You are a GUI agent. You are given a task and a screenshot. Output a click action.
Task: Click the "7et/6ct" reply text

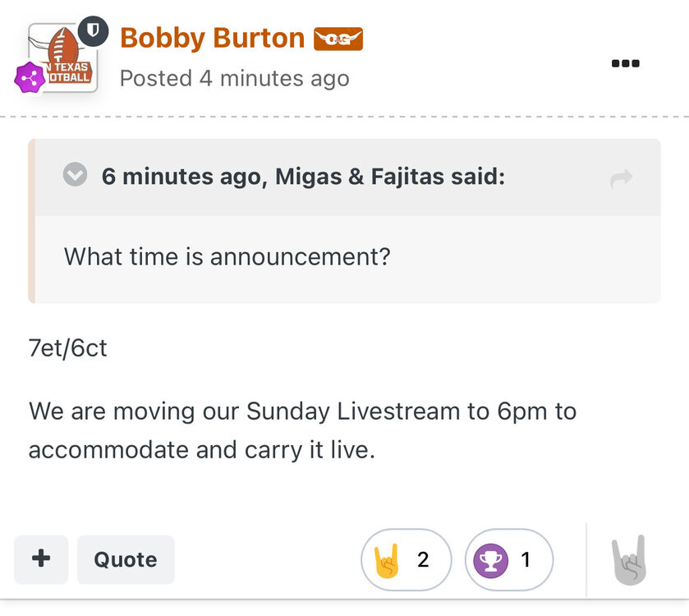67,348
